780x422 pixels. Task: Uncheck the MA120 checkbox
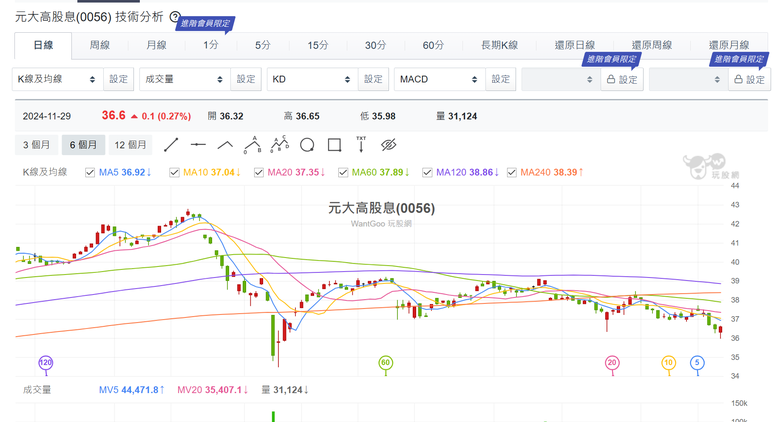coord(427,172)
